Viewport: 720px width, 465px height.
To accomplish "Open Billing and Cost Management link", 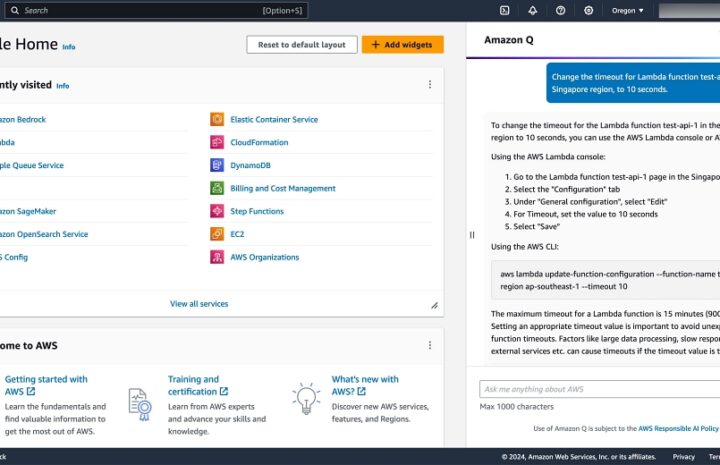I will (283, 188).
